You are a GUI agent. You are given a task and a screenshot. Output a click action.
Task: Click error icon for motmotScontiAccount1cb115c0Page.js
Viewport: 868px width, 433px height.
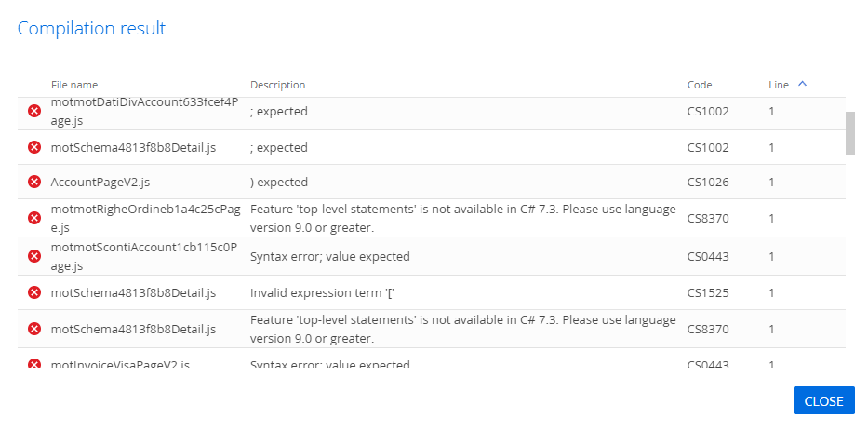pos(34,256)
